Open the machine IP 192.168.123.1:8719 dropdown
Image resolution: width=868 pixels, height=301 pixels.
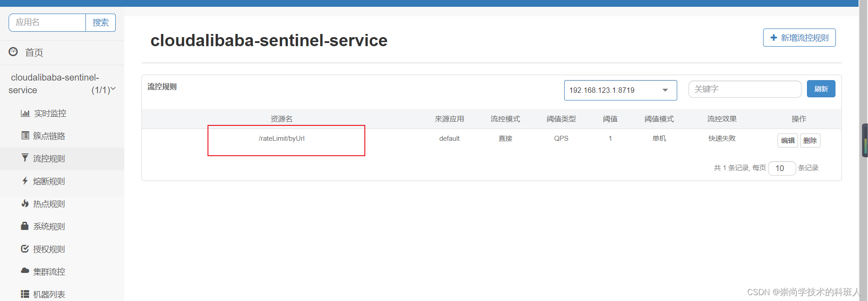pyautogui.click(x=620, y=90)
